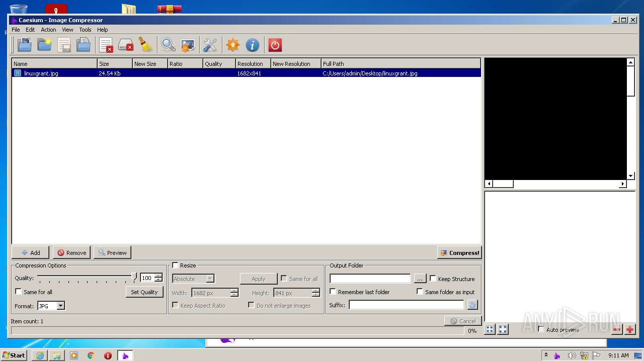Click the red minus zoom out icon
The image size is (644, 362).
[617, 329]
